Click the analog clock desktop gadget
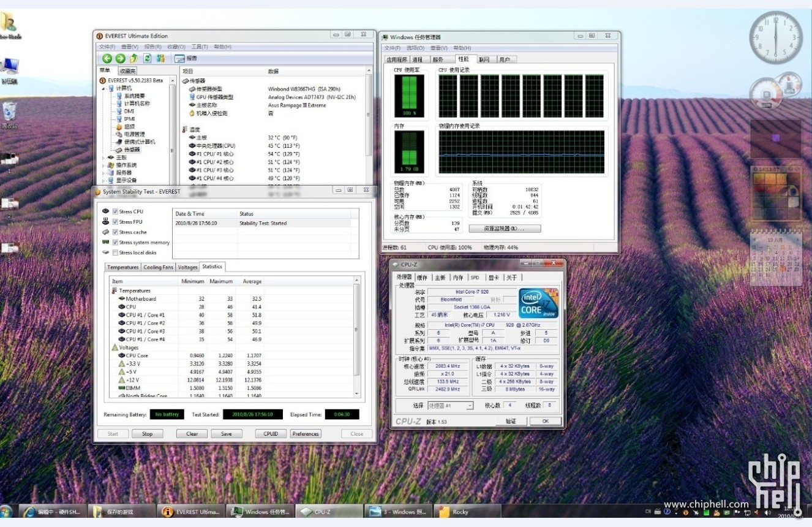Screen dimensions: 812x527 [775, 37]
